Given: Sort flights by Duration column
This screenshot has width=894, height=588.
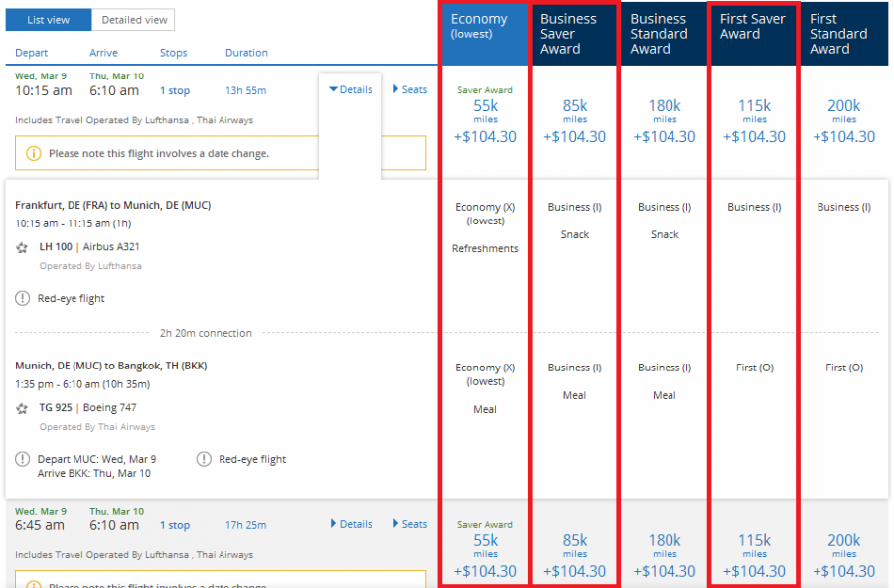Looking at the screenshot, I should pos(246,53).
